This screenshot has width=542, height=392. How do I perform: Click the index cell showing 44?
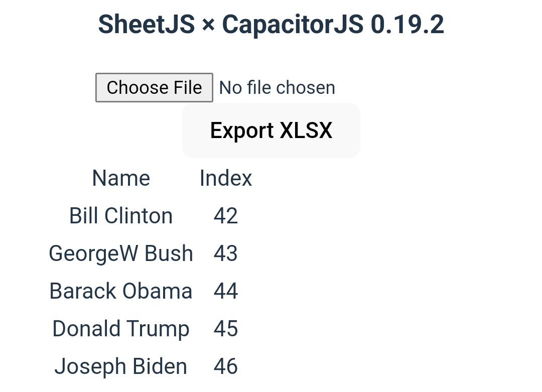coord(226,291)
